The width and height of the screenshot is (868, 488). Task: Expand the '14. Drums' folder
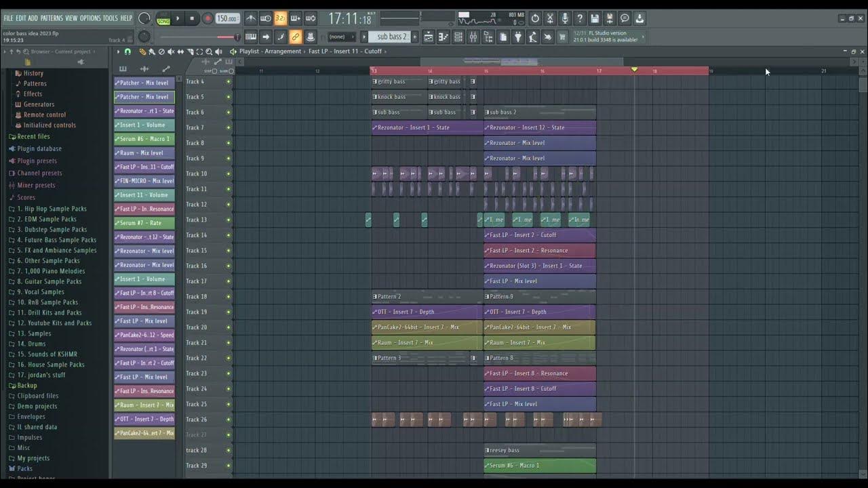[x=27, y=344]
